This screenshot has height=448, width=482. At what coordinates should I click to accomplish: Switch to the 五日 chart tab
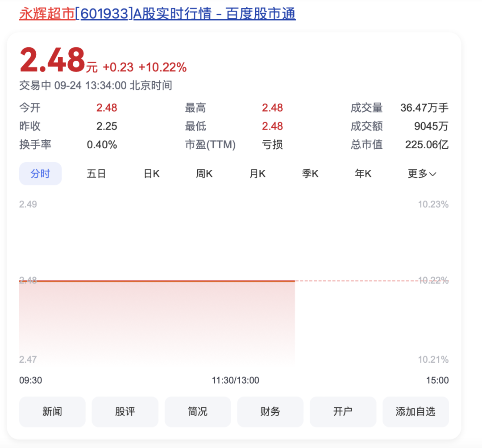click(96, 174)
